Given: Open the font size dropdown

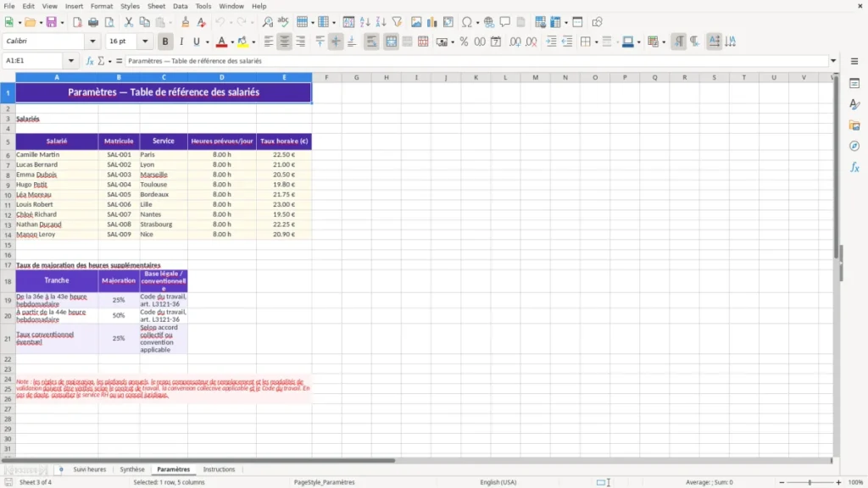Looking at the screenshot, I should click(x=145, y=41).
